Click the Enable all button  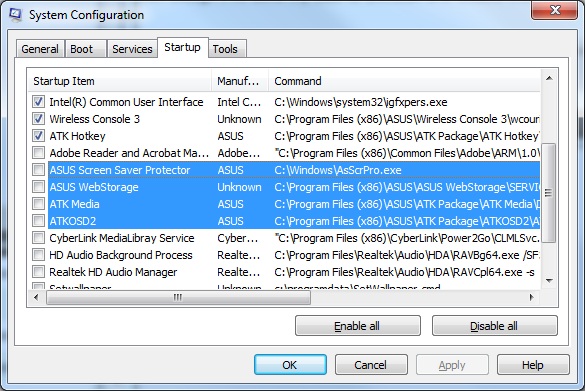[x=357, y=326]
